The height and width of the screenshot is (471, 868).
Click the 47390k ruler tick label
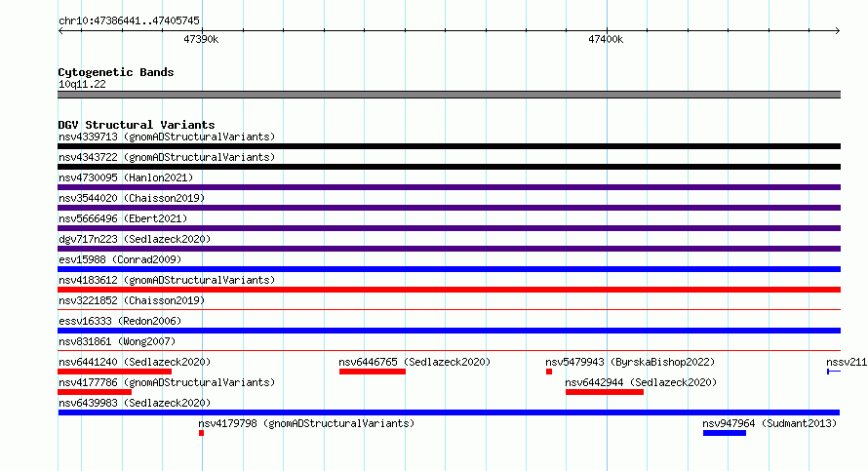(x=201, y=39)
